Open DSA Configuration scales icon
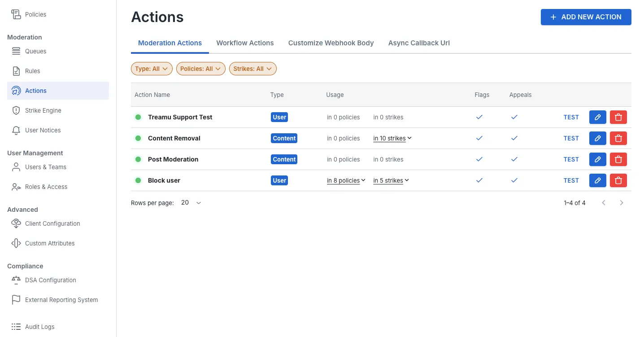 click(16, 280)
